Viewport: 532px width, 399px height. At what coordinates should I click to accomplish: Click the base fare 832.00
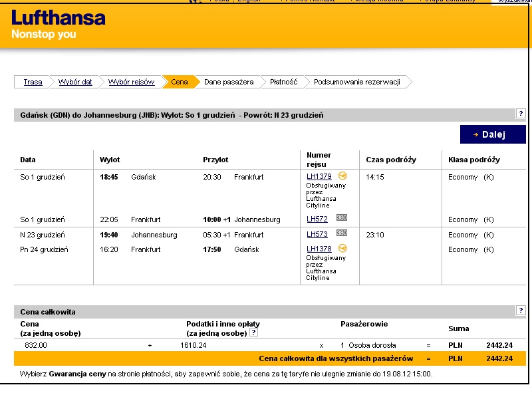pos(36,345)
